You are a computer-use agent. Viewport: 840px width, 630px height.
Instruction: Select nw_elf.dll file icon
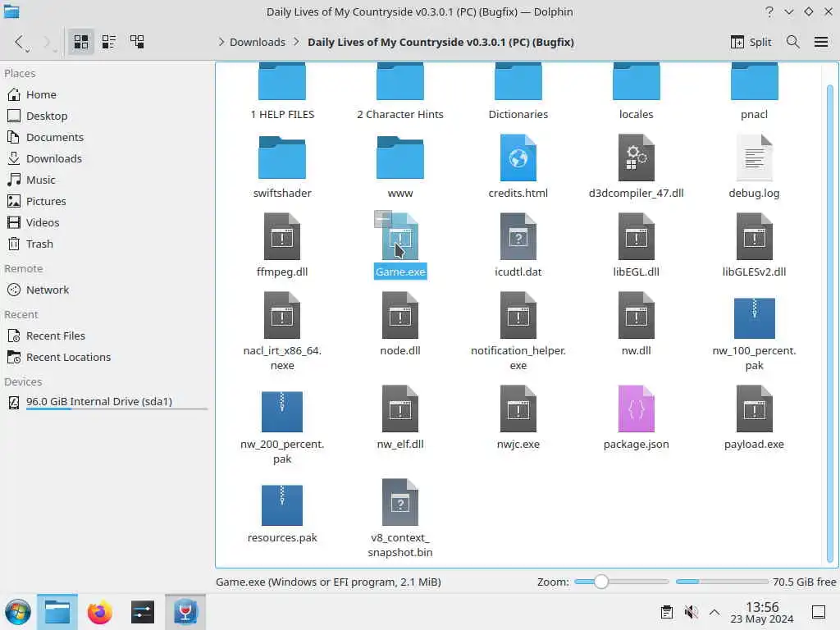(400, 409)
